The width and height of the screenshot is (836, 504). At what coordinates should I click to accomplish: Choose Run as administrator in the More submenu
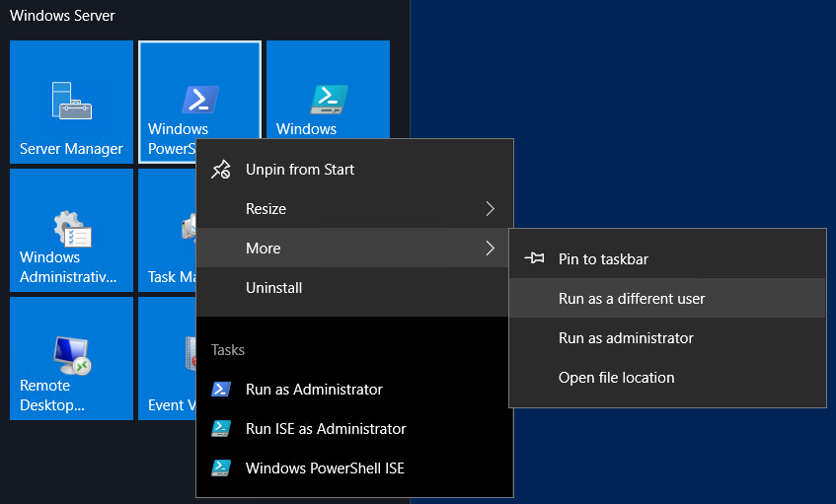626,337
